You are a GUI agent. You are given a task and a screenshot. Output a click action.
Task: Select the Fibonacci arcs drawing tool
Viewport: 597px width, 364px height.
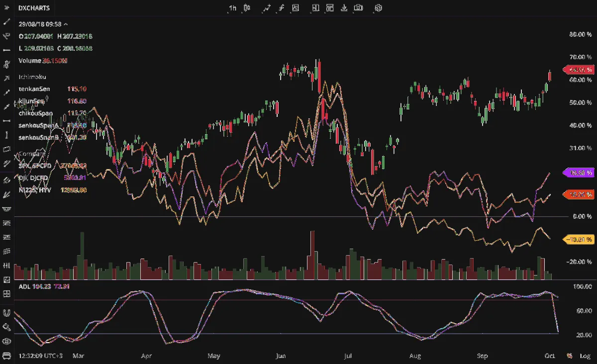(x=6, y=209)
